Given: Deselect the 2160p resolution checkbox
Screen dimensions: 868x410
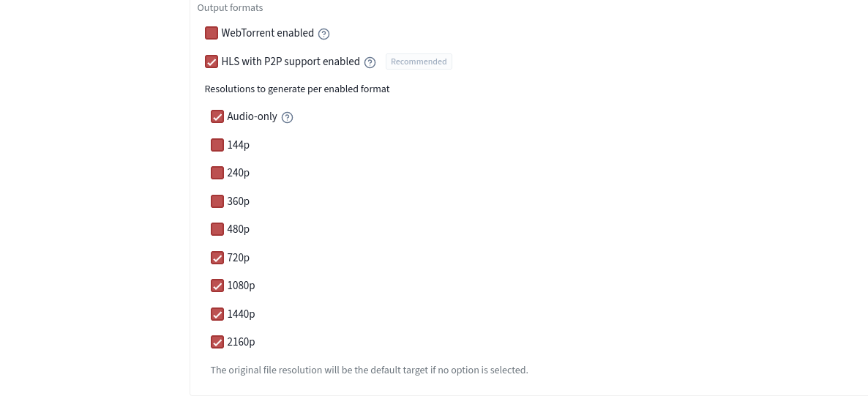Looking at the screenshot, I should (217, 342).
